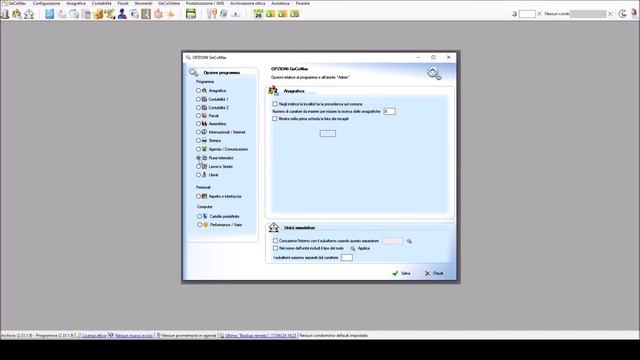This screenshot has width=640, height=360.
Task: Click the Nessun nuovo avviso status link
Action: (x=133, y=336)
